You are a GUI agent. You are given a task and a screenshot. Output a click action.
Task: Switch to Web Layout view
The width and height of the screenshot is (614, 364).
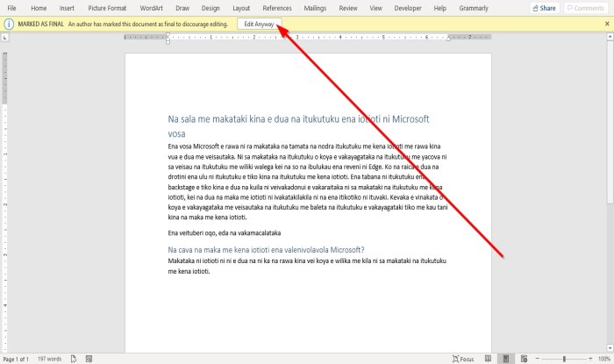(x=524, y=359)
